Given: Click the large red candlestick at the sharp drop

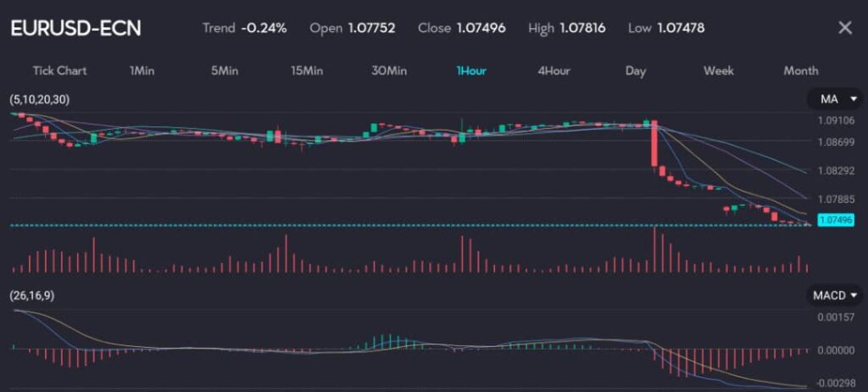Looking at the screenshot, I should 654,146.
